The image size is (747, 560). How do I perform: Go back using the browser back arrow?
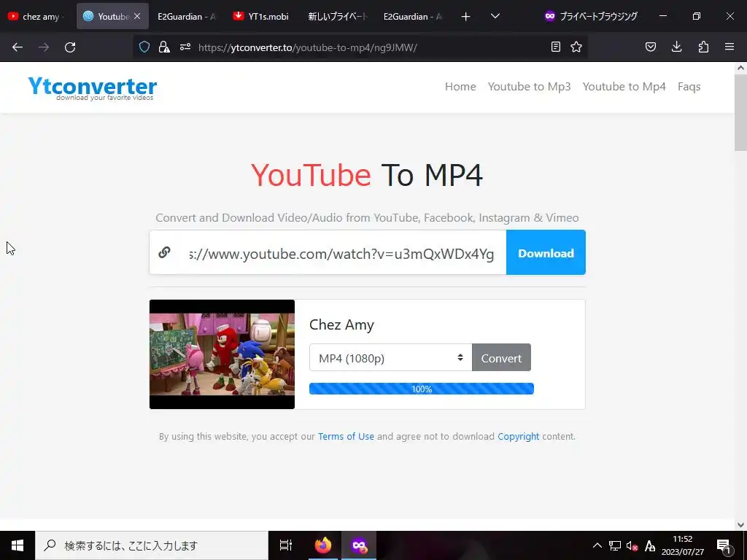(18, 47)
